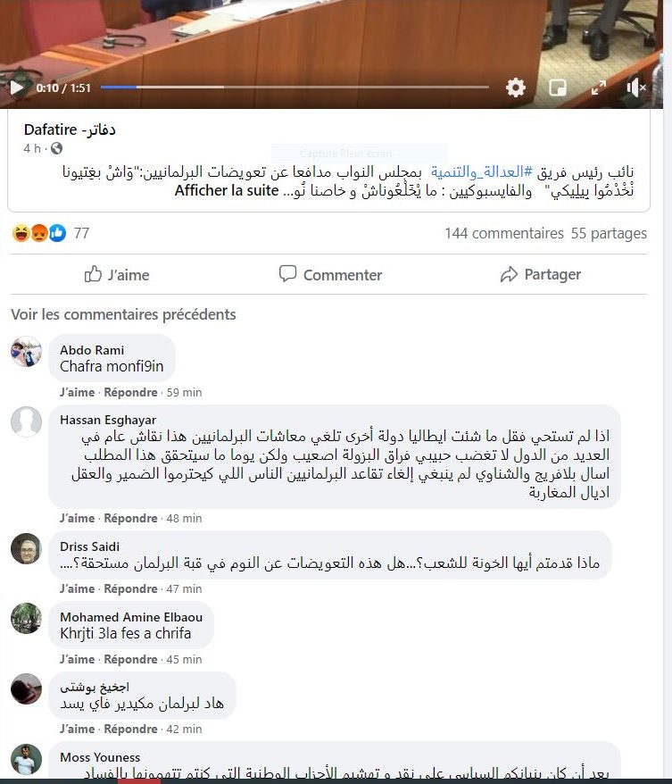Viewport: 672px width, 784px height.
Task: Seek along the video progress bar
Action: pyautogui.click(x=295, y=87)
